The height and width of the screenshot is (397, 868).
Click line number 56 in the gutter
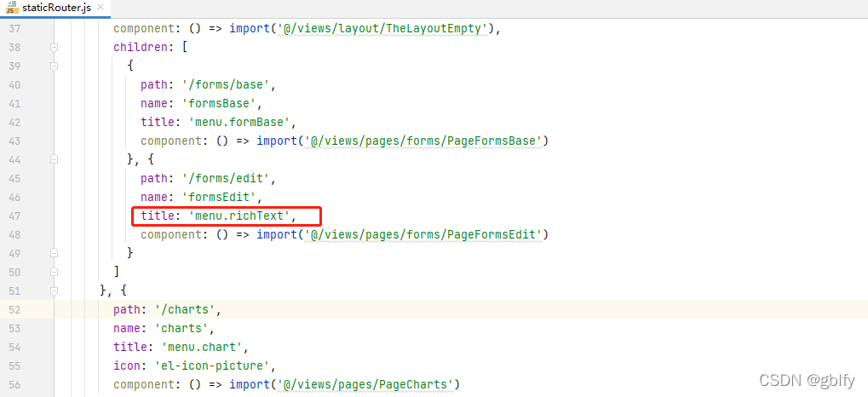click(x=14, y=384)
